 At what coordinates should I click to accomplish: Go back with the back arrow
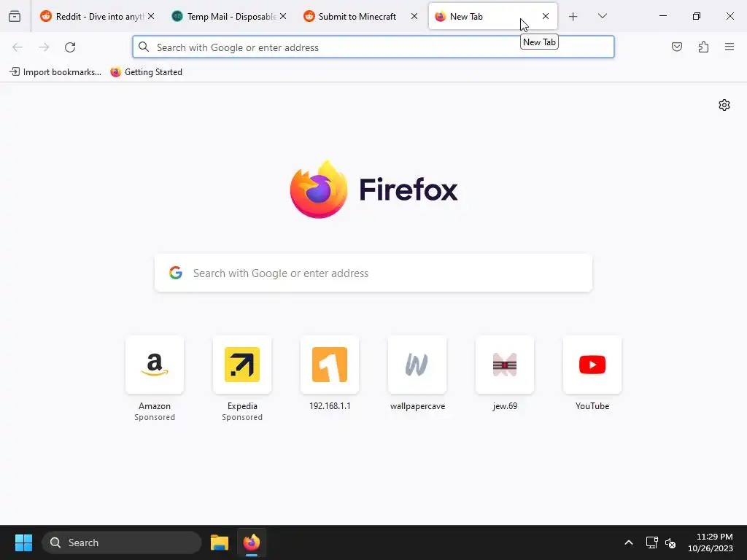click(18, 47)
